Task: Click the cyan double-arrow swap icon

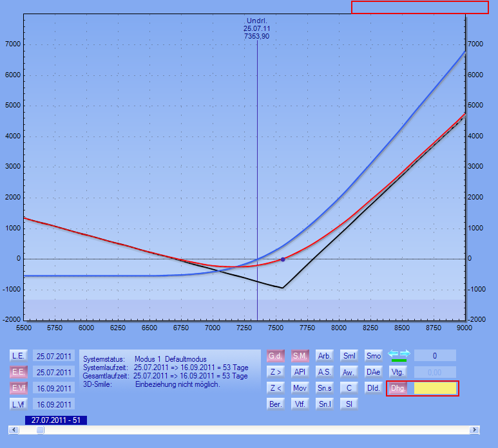Action: 399,355
